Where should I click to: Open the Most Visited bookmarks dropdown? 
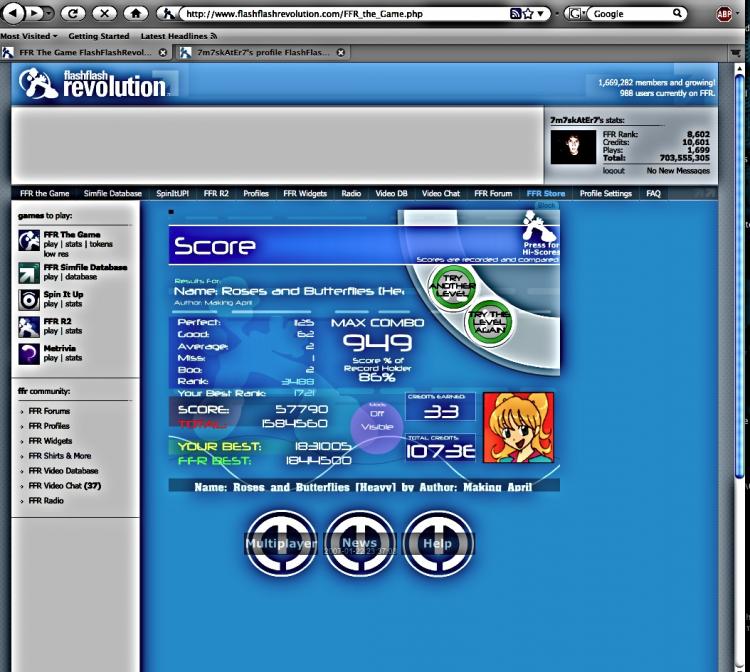tap(27, 36)
